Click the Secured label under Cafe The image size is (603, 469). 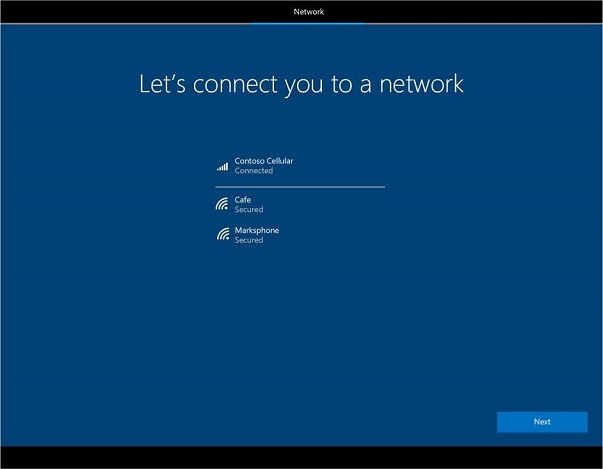tap(249, 210)
